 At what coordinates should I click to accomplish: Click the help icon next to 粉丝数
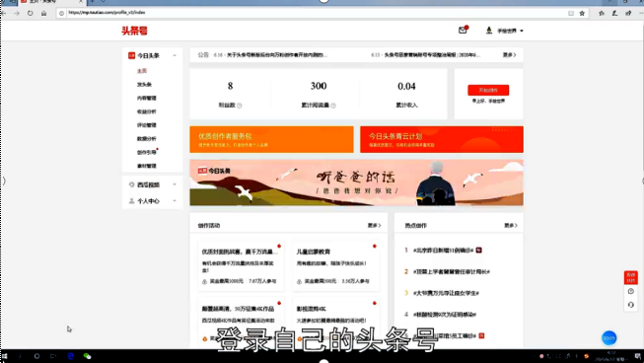coord(240,106)
